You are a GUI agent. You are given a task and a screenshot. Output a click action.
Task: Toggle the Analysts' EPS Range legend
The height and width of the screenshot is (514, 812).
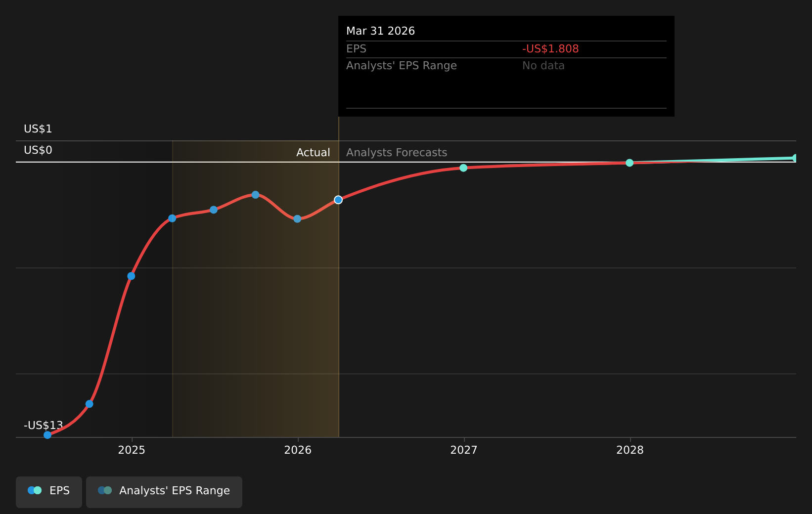[x=164, y=492]
